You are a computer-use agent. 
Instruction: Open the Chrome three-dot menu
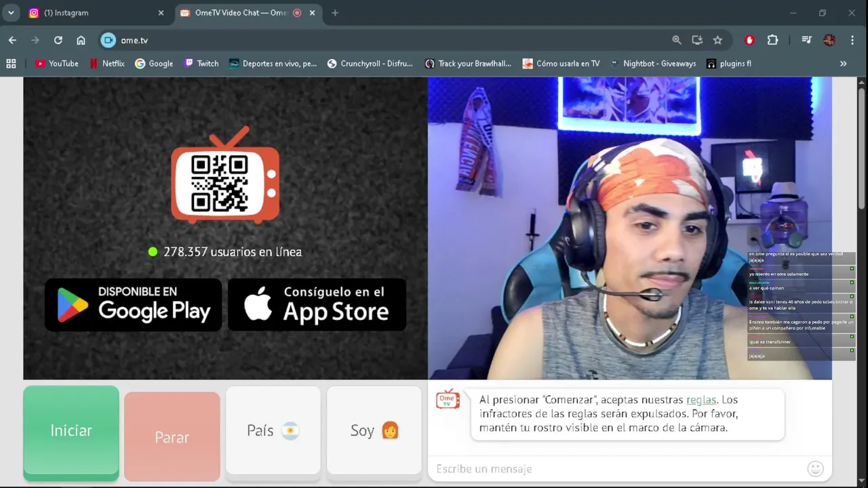click(852, 40)
